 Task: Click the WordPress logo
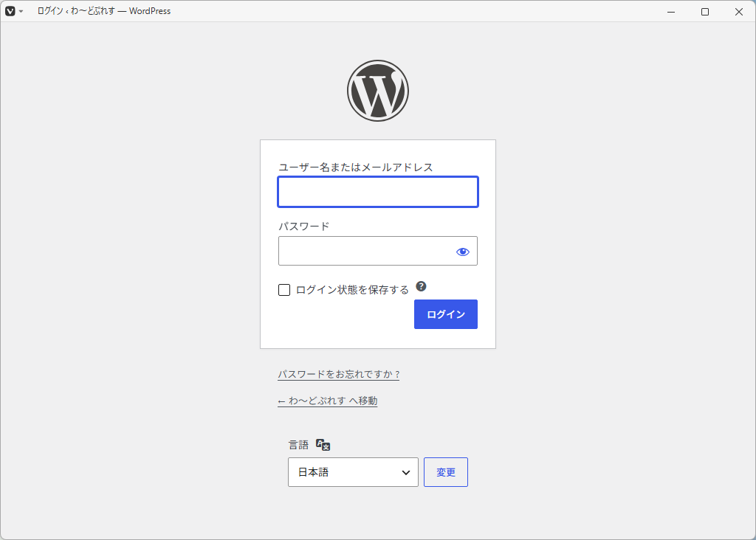point(378,91)
